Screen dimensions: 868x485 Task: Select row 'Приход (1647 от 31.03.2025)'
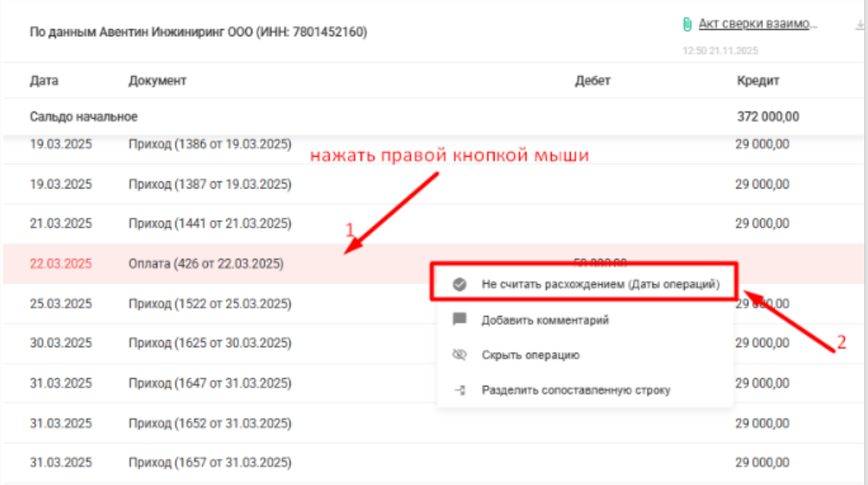point(434,383)
